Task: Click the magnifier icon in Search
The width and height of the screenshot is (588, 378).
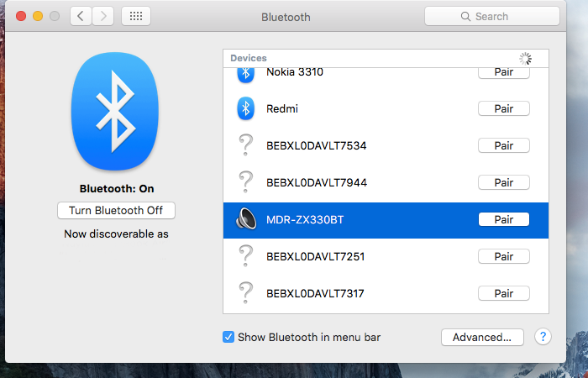Action: click(x=465, y=17)
